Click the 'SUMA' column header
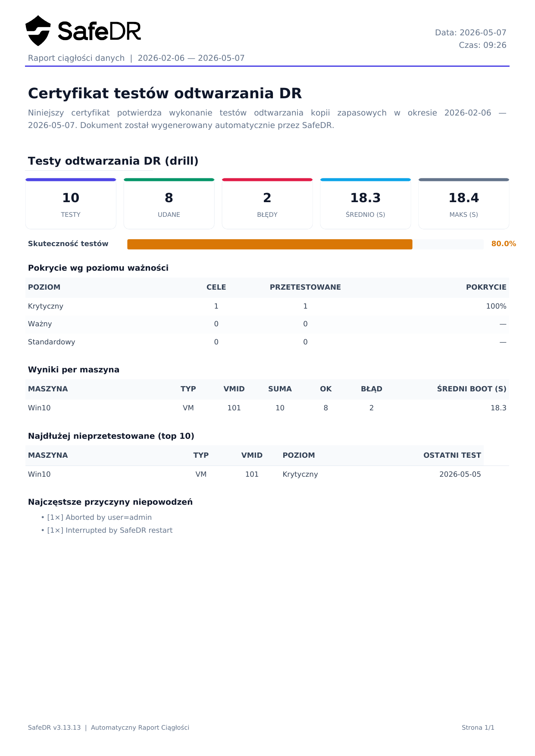Viewport: 535px width, 756px height. click(x=280, y=389)
